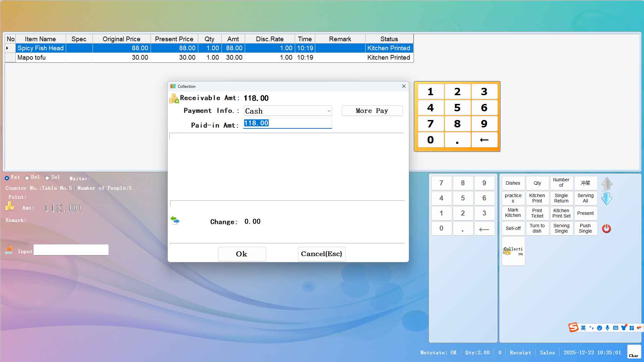Screen dimensions: 644x362
Task: Click the gray up arrow icon
Action: tap(607, 183)
